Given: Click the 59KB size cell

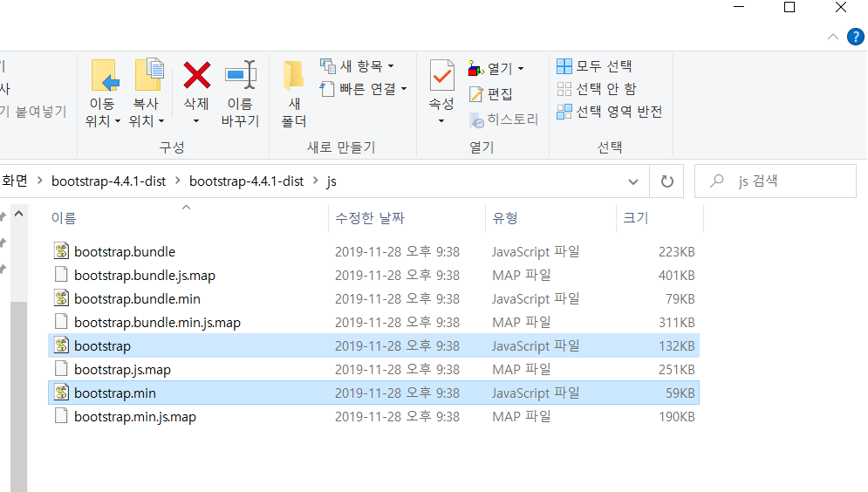Looking at the screenshot, I should [x=680, y=393].
